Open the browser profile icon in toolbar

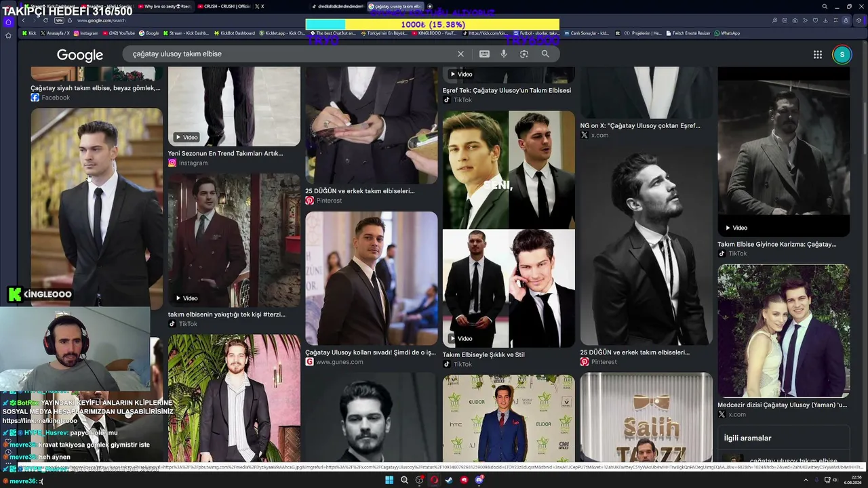pos(846,20)
